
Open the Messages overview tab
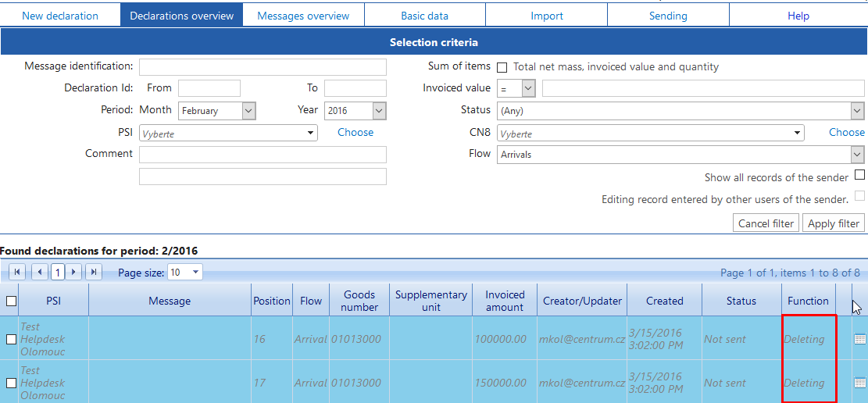pyautogui.click(x=303, y=16)
